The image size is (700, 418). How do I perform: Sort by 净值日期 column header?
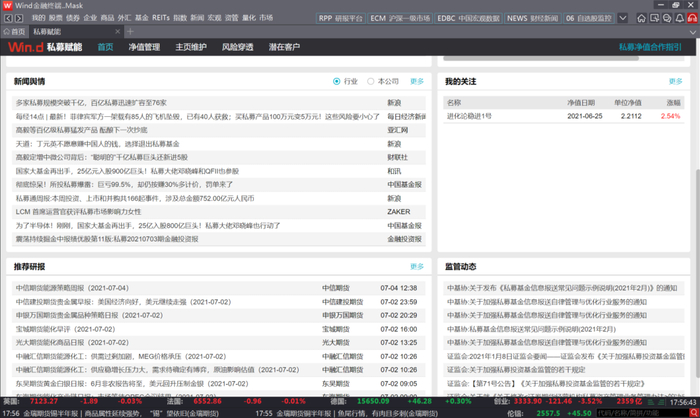click(x=581, y=103)
